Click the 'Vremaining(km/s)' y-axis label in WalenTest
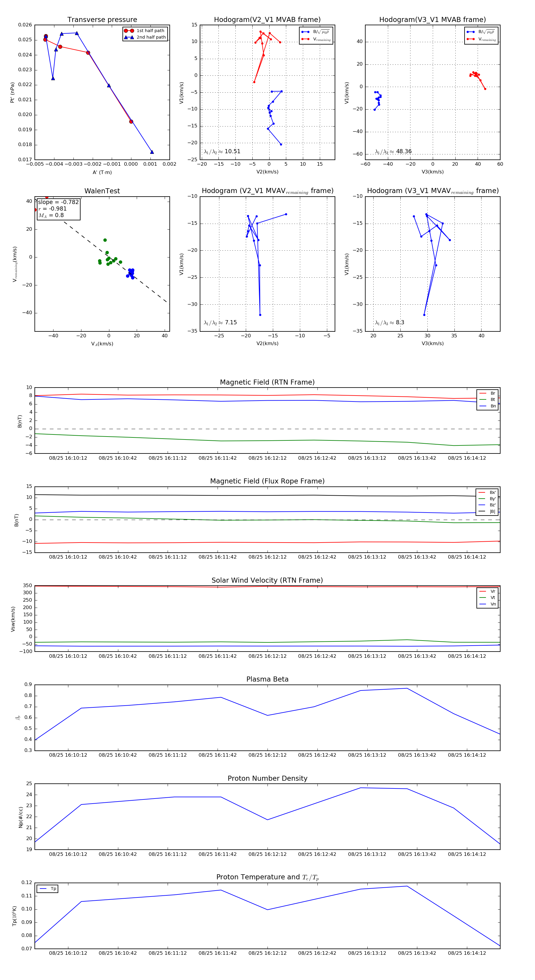The width and height of the screenshot is (535, 980). pyautogui.click(x=15, y=264)
